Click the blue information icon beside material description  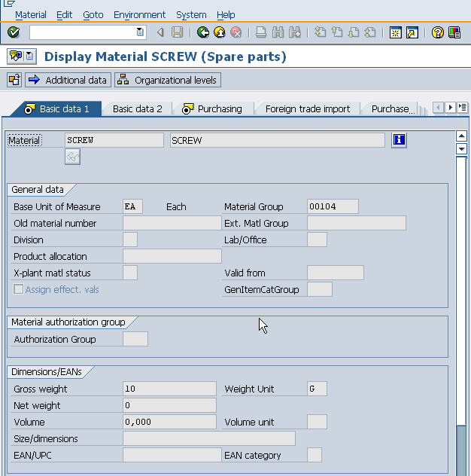(x=400, y=140)
